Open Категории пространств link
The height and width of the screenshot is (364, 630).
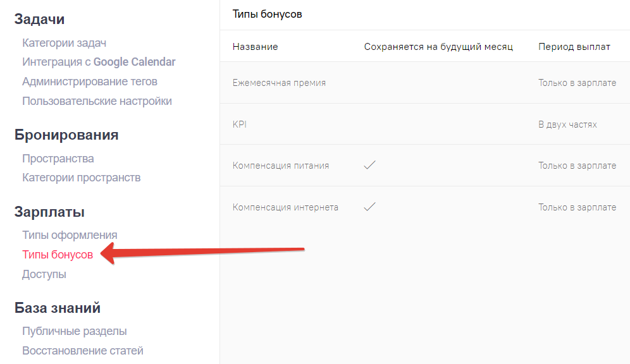81,178
